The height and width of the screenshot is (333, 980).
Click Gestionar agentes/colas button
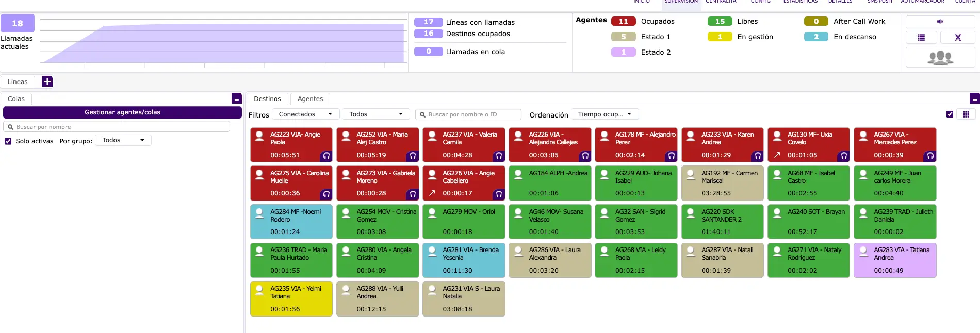click(122, 112)
